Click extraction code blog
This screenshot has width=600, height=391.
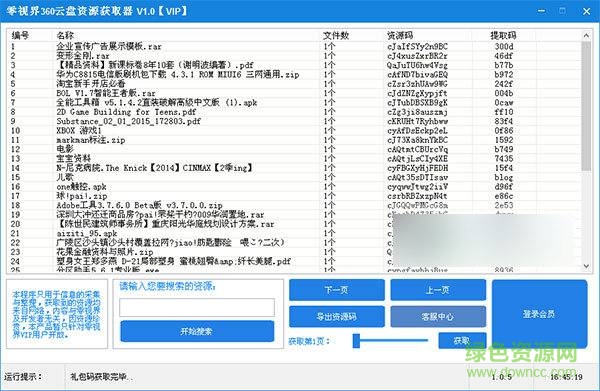(x=504, y=177)
